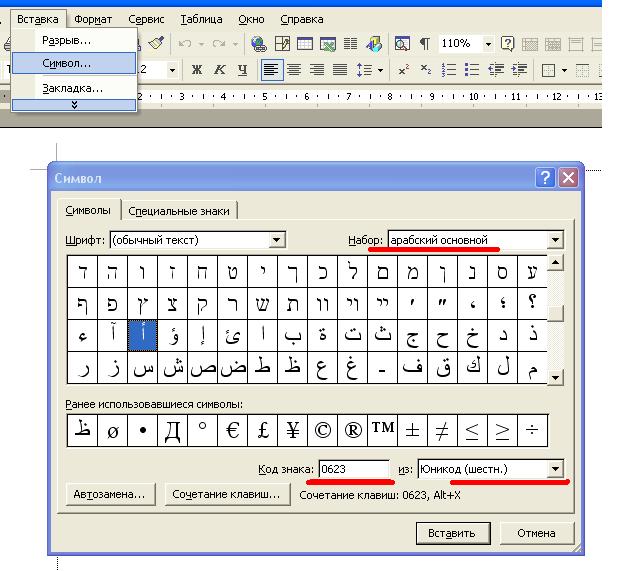Open line spacing dropdown arrow
The width and height of the screenshot is (628, 571).
380,70
